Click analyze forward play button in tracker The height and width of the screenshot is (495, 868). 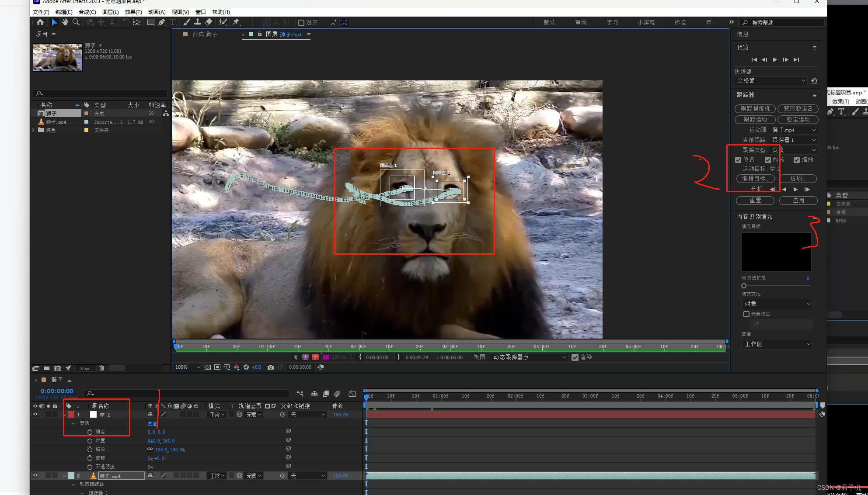795,189
